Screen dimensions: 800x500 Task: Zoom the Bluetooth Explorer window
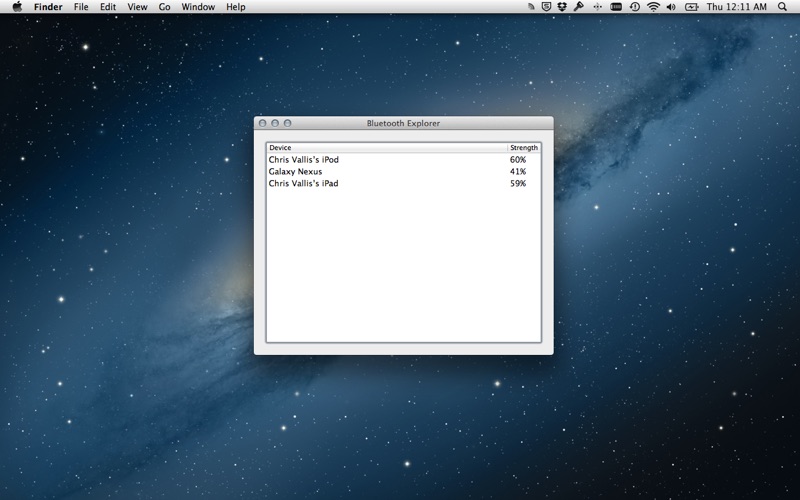click(x=288, y=124)
